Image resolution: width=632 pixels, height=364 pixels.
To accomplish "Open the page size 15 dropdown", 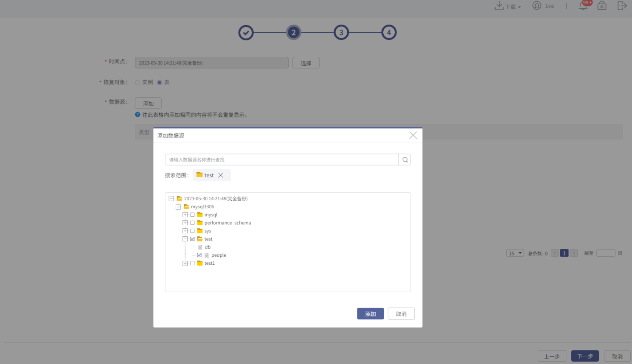I will 515,253.
